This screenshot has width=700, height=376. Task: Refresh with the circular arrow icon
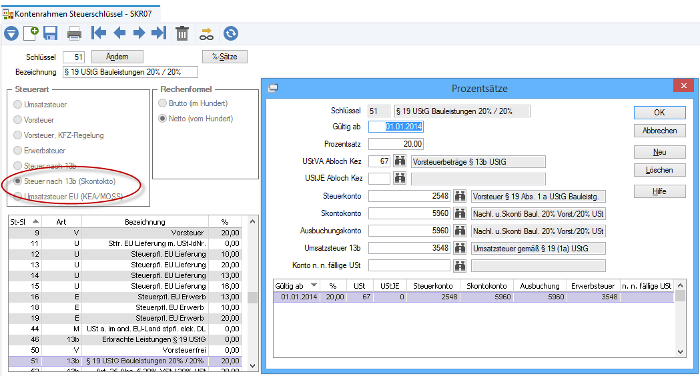(x=230, y=33)
